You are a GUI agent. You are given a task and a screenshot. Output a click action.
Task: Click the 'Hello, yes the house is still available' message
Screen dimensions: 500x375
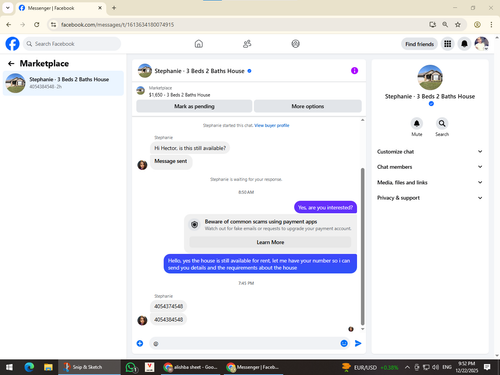(x=260, y=264)
